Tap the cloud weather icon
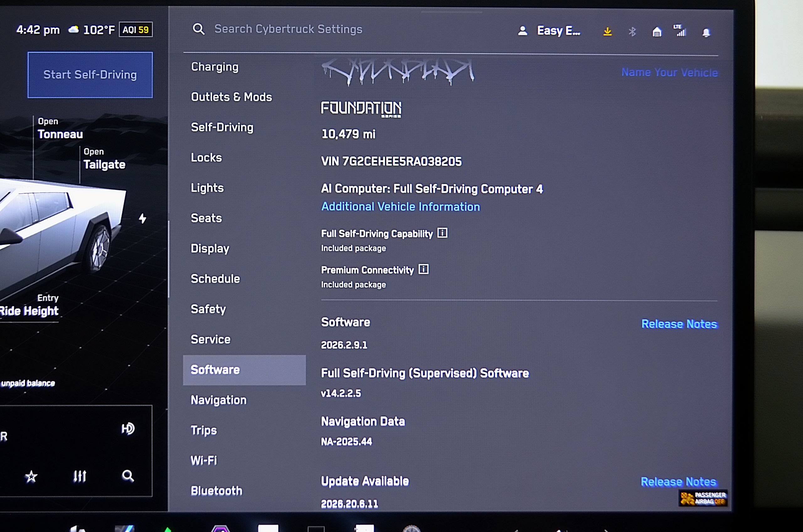 [74, 30]
